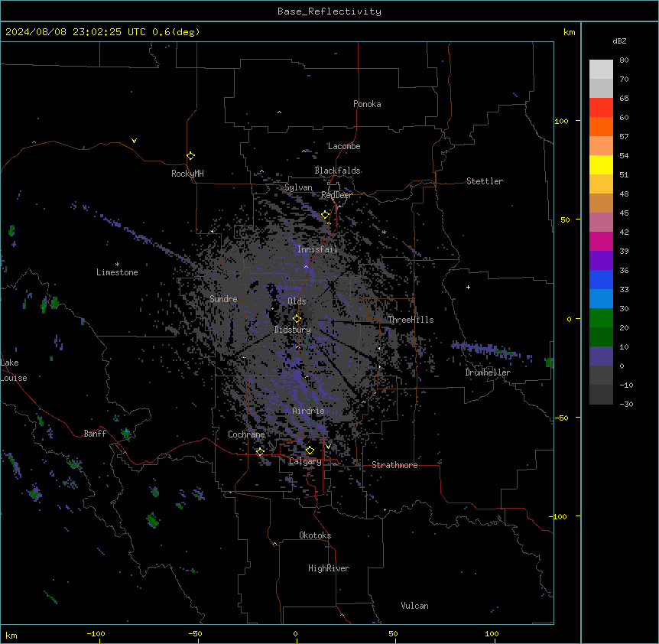Click the HighRiver town label
Screen dimensions: 659x644
(x=329, y=568)
